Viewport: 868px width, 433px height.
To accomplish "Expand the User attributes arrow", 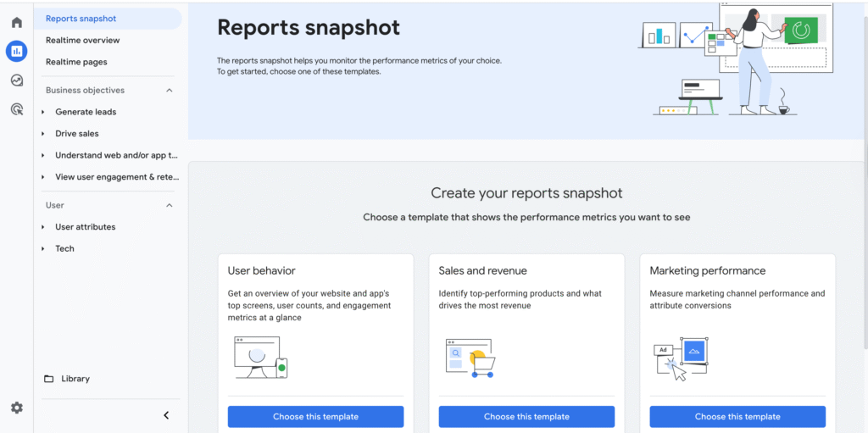I will [x=43, y=227].
